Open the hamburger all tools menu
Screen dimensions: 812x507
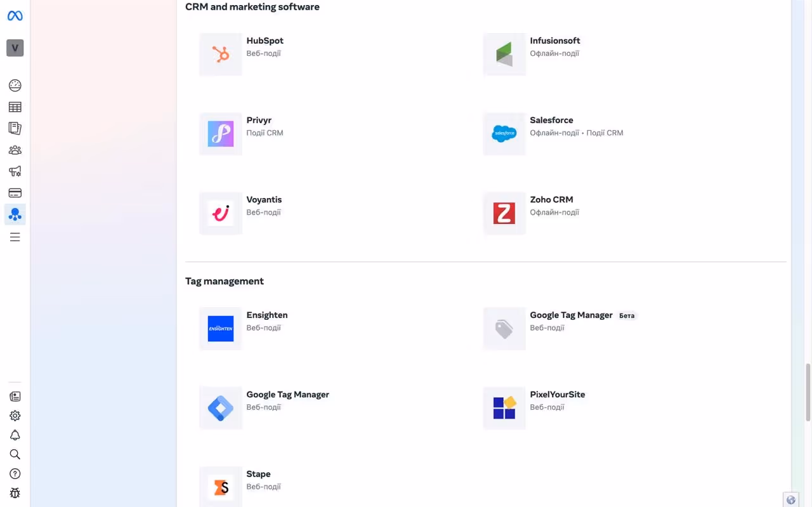click(x=15, y=237)
